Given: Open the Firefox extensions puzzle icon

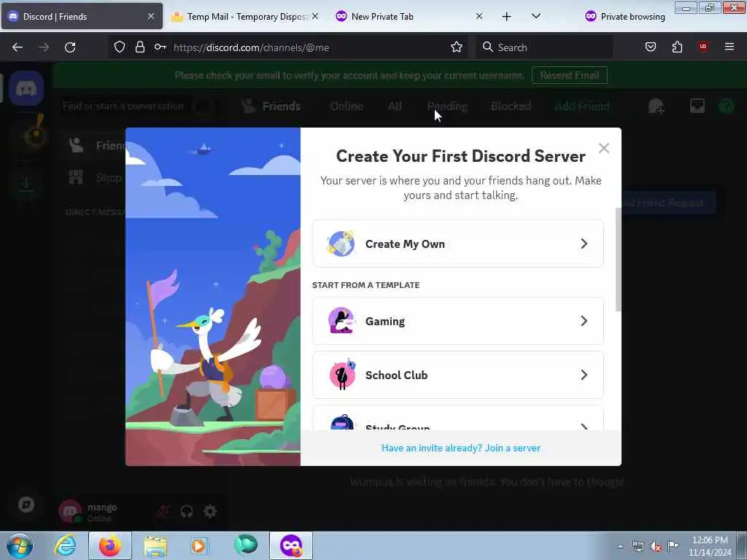Looking at the screenshot, I should (677, 47).
